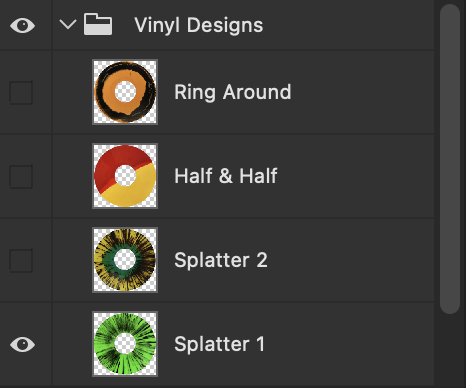Click empty area of the Vinyl Designs header row
466x388 pixels.
(x=348, y=25)
